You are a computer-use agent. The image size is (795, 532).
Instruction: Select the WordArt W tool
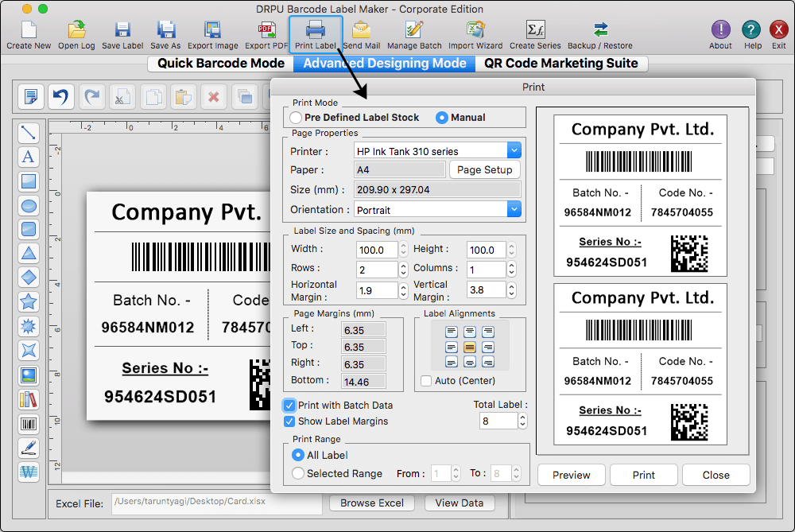(x=29, y=472)
